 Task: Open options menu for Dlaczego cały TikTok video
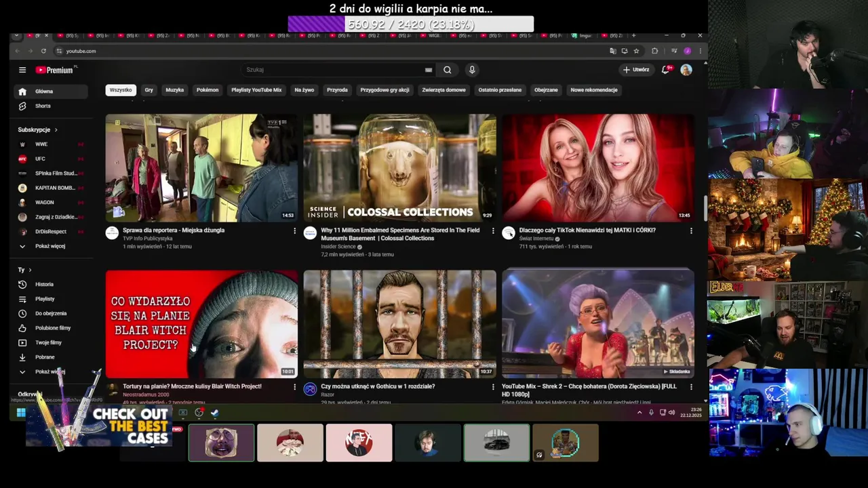point(691,231)
